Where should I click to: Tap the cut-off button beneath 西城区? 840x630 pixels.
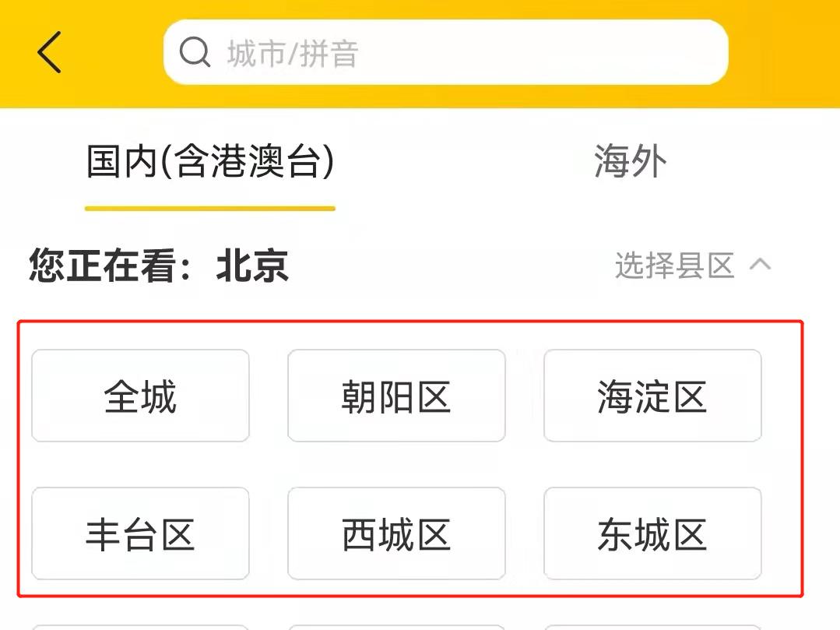point(396,628)
